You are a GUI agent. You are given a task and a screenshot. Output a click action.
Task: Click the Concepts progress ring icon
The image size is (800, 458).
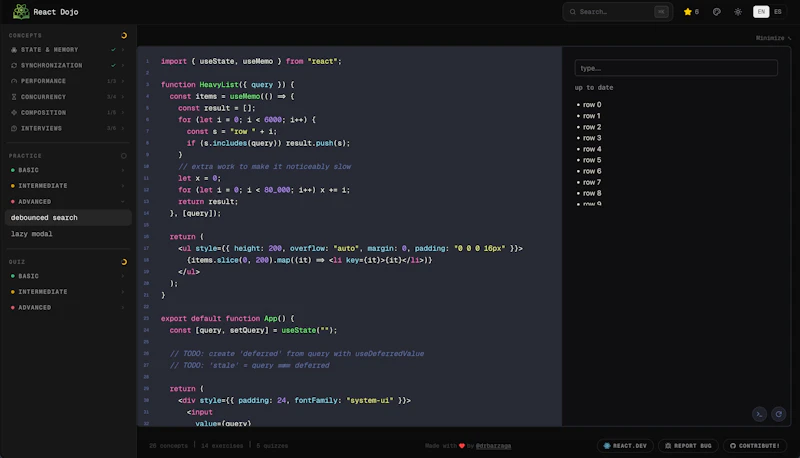coord(123,35)
